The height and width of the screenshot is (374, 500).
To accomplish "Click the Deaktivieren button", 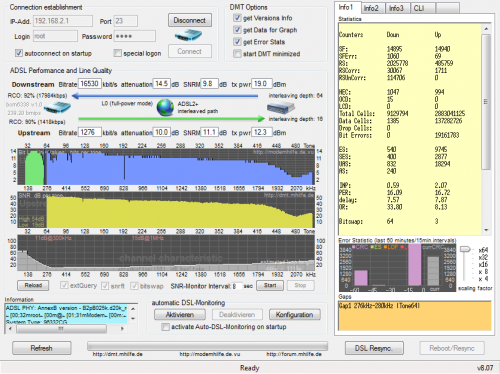I will [237, 315].
